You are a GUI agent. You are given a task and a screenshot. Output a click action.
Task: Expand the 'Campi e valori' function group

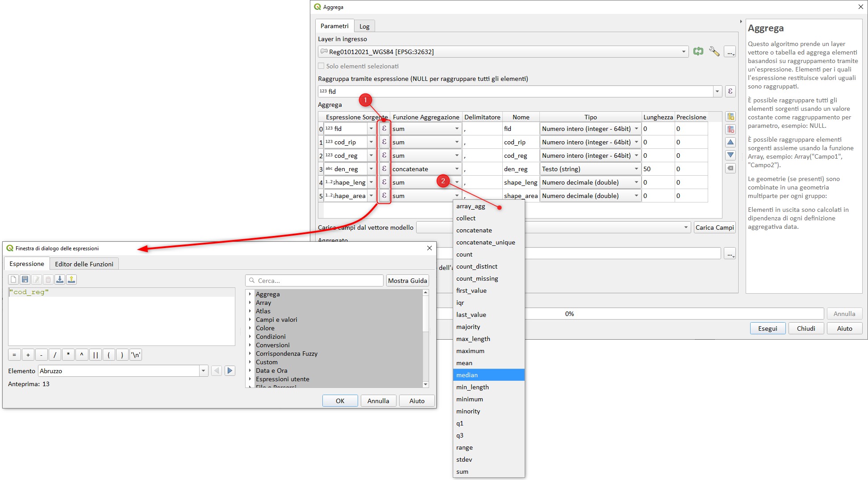pos(250,320)
